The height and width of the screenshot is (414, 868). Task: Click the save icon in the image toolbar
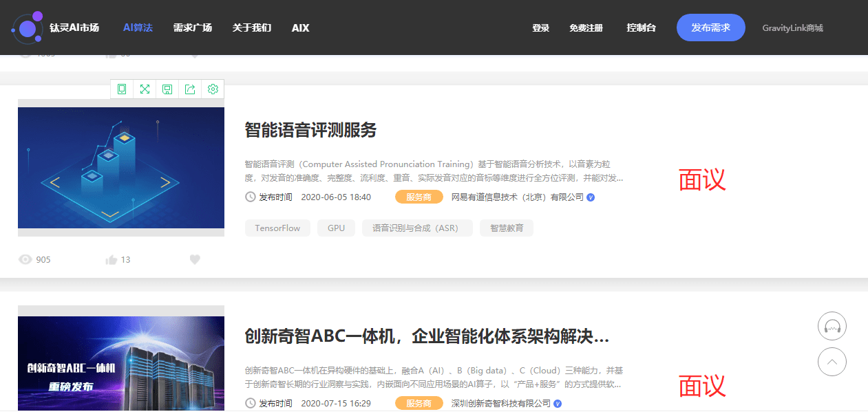tap(167, 89)
